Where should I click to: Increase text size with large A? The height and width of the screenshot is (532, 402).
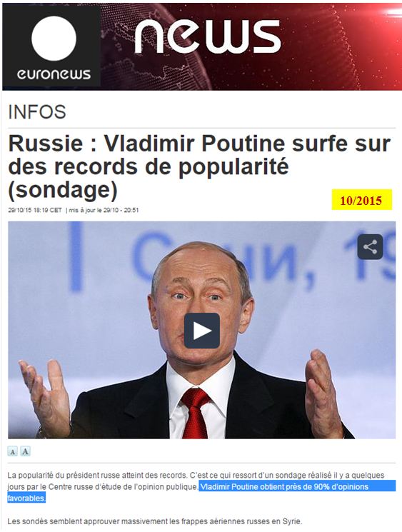[x=25, y=451]
